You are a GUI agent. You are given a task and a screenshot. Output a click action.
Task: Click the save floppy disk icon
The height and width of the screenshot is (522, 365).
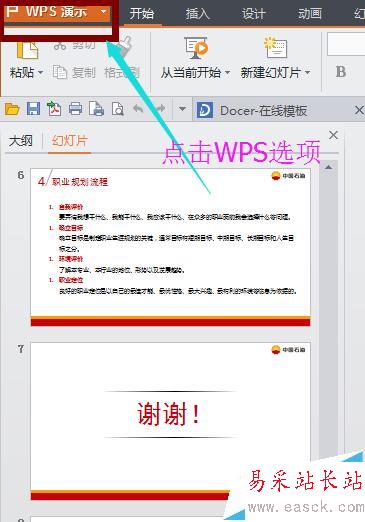33,109
